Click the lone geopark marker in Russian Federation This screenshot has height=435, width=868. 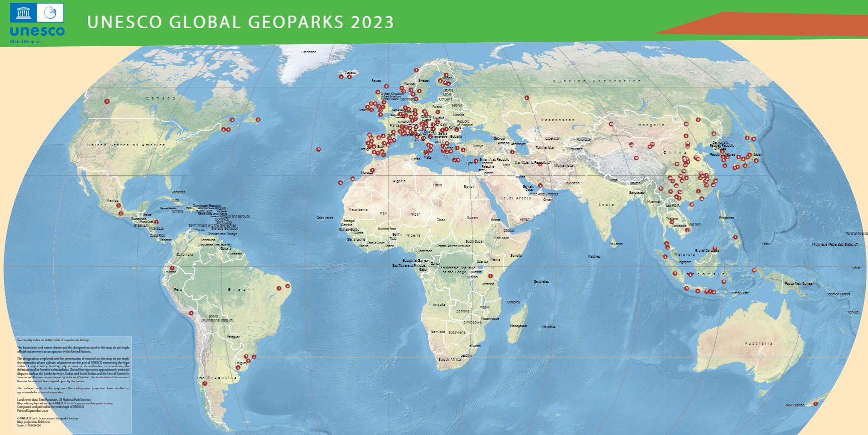pos(527,98)
